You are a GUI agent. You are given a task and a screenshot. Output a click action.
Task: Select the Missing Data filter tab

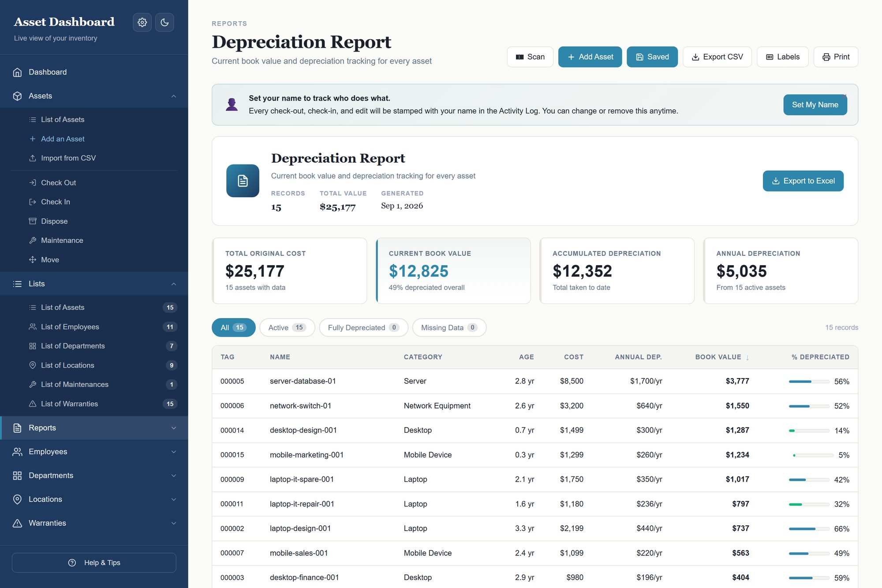pos(449,327)
